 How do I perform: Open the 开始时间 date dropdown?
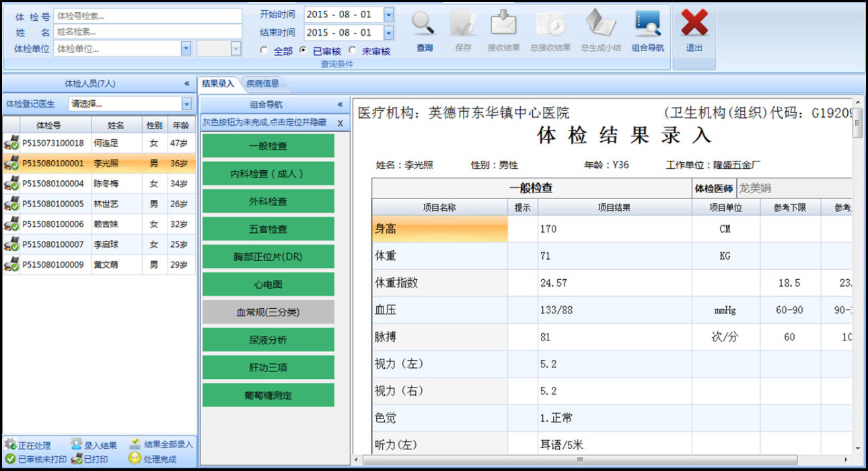point(388,15)
